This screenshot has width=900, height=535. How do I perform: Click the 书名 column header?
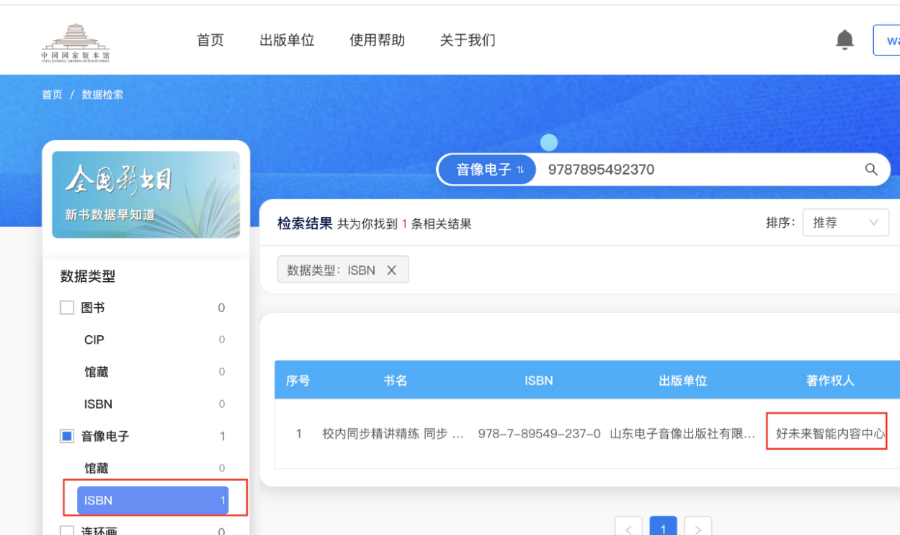[x=395, y=381]
